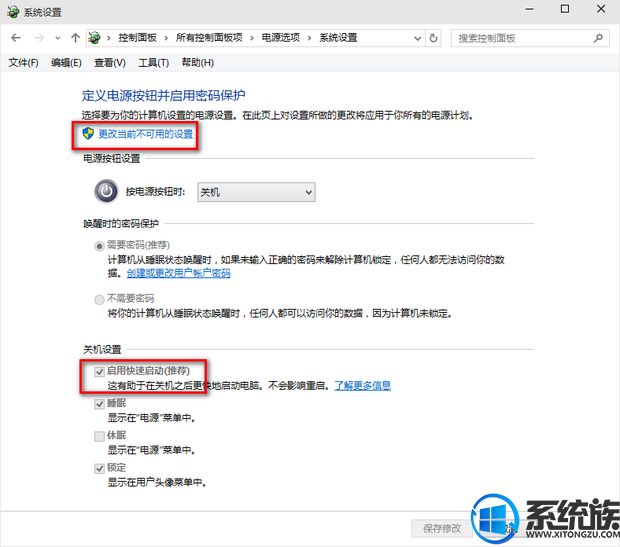The image size is (620, 547).
Task: Click the control panel icon in address bar
Action: coord(94,38)
